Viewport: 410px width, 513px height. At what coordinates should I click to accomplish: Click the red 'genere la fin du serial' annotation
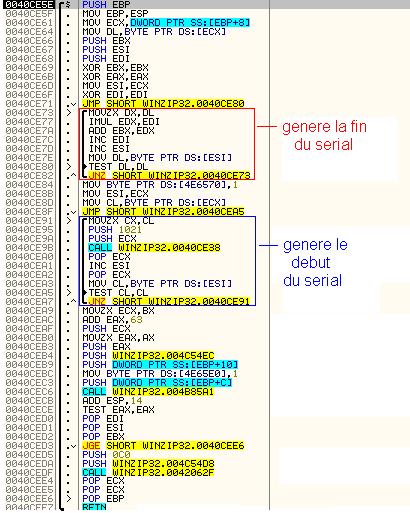324,136
